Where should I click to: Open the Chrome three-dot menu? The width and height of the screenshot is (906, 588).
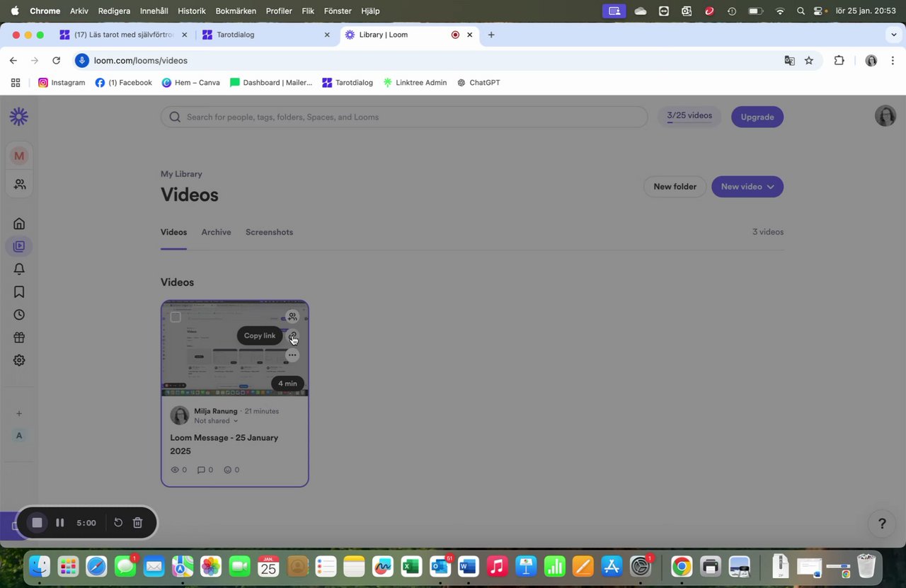893,60
